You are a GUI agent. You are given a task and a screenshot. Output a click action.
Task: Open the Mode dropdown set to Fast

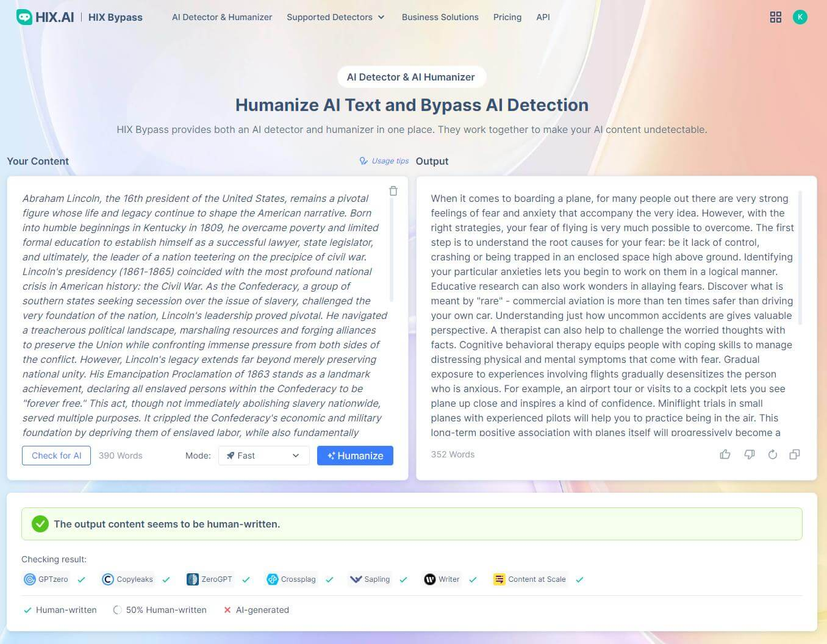tap(263, 456)
